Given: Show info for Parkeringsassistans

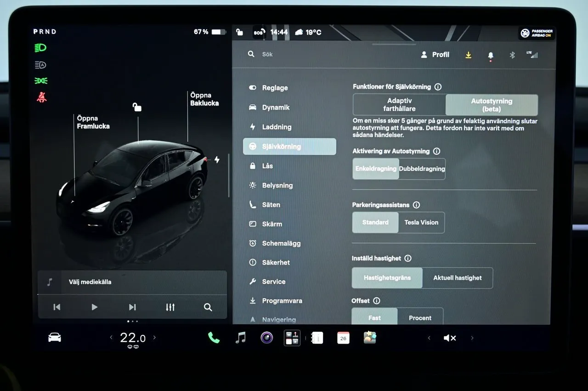Looking at the screenshot, I should [416, 205].
